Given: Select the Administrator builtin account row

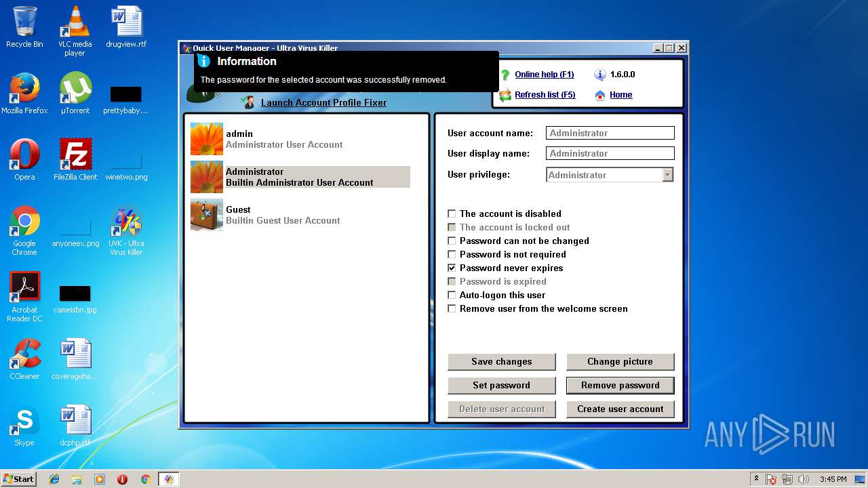Looking at the screenshot, I should click(300, 177).
